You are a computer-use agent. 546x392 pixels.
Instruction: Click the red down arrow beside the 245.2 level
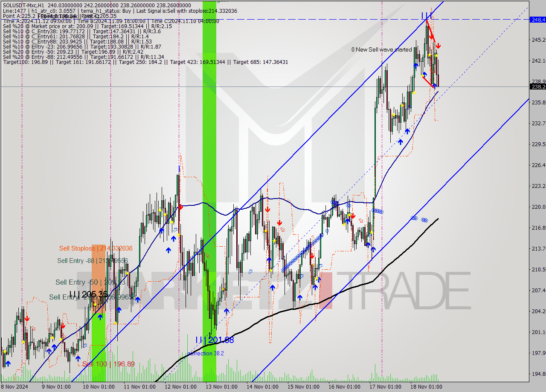pyautogui.click(x=438, y=46)
